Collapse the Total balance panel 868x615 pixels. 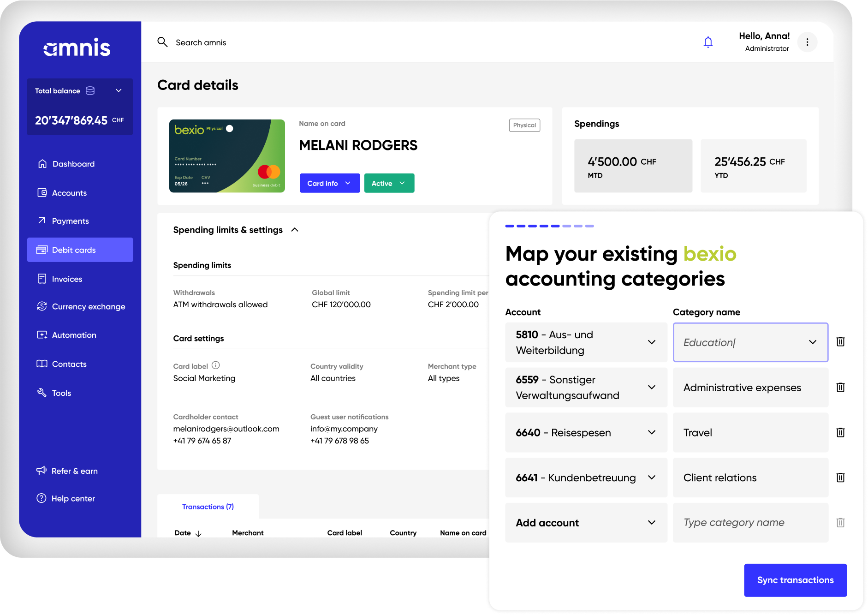[x=119, y=90]
